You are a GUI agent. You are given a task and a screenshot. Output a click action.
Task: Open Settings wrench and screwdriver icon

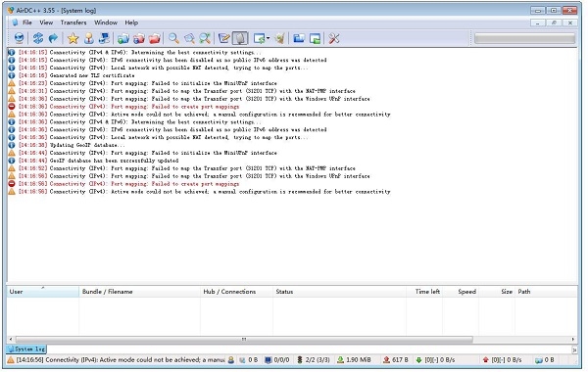[x=334, y=38]
